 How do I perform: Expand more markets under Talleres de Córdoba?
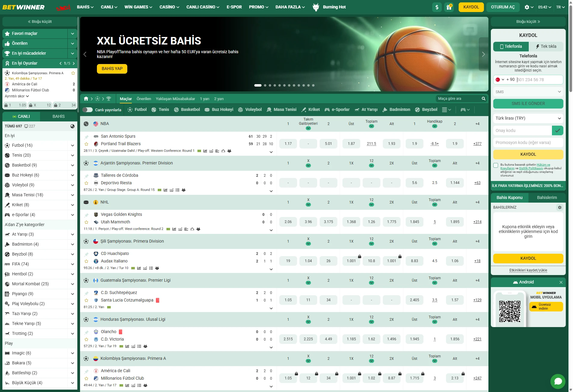pyautogui.click(x=271, y=191)
